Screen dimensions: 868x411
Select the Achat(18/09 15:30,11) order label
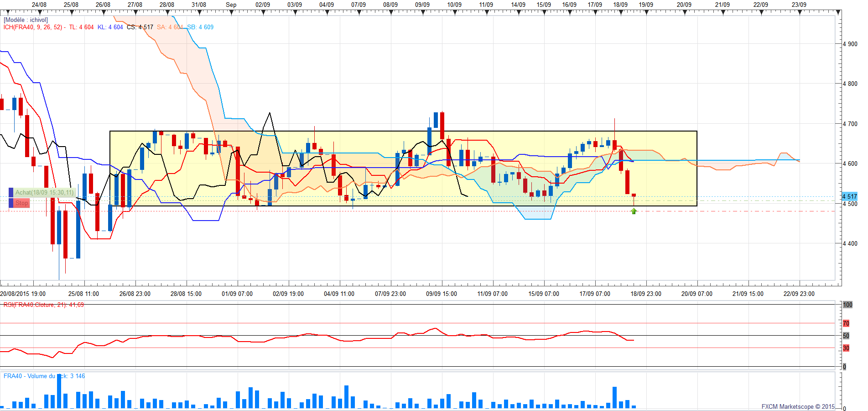(x=45, y=192)
